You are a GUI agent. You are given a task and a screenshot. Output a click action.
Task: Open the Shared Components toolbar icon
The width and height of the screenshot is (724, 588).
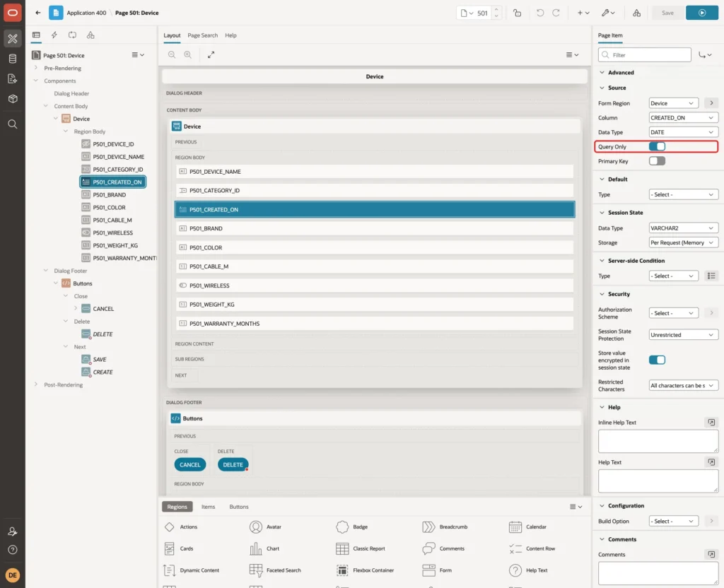[637, 13]
